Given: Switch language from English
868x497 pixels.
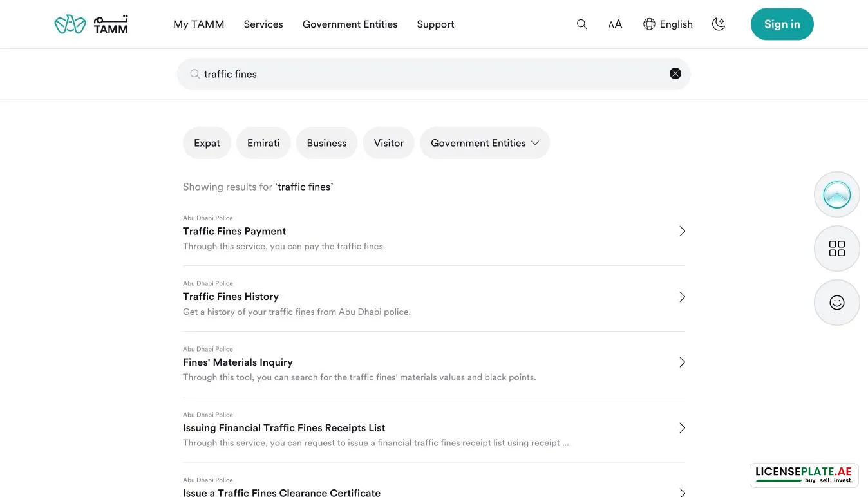Looking at the screenshot, I should click(x=668, y=24).
